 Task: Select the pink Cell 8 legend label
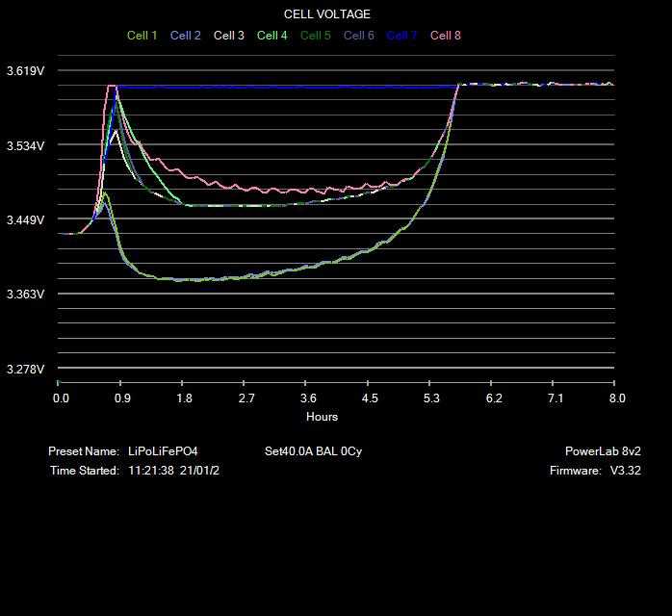446,36
